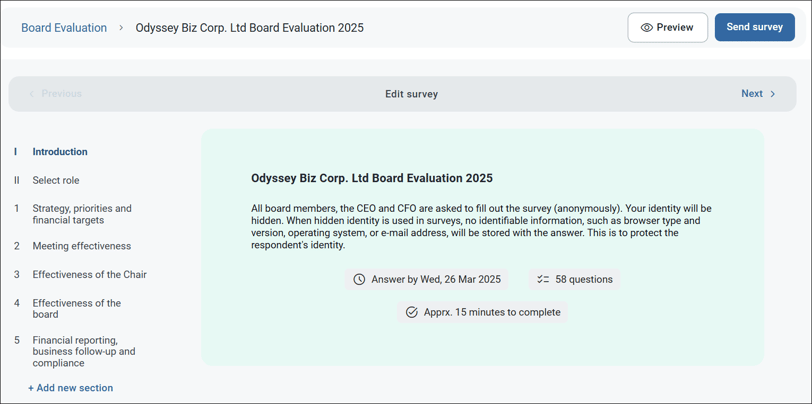
Task: Send the survey
Action: (755, 27)
